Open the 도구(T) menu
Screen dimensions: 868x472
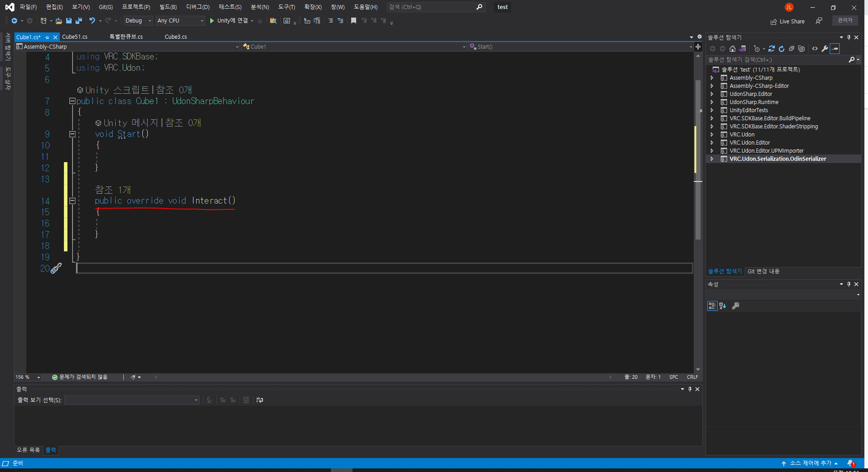pyautogui.click(x=286, y=7)
